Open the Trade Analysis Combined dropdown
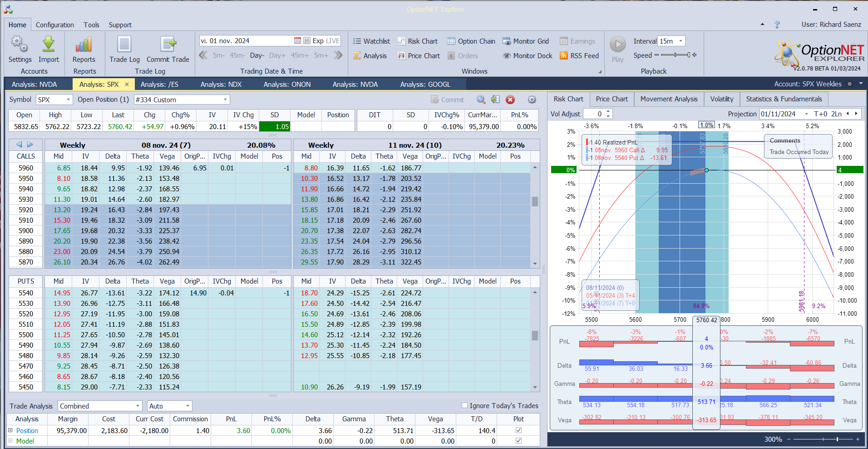This screenshot has width=868, height=449. (138, 406)
